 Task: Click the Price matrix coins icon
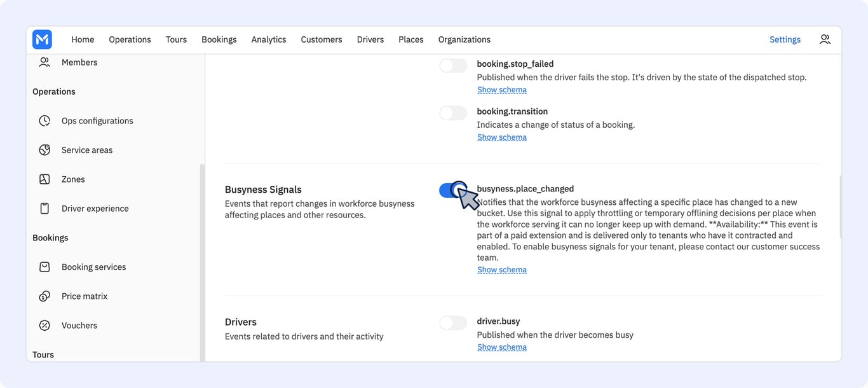pyautogui.click(x=44, y=296)
